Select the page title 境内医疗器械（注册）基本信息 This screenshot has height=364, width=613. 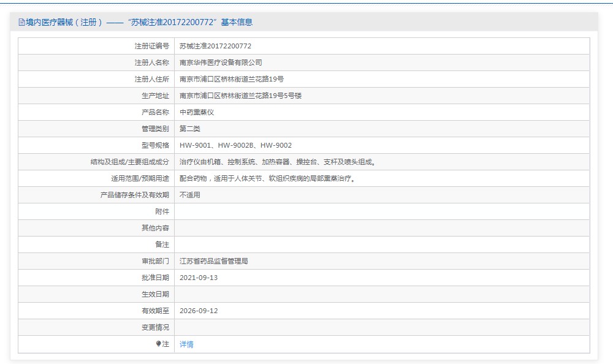click(135, 22)
